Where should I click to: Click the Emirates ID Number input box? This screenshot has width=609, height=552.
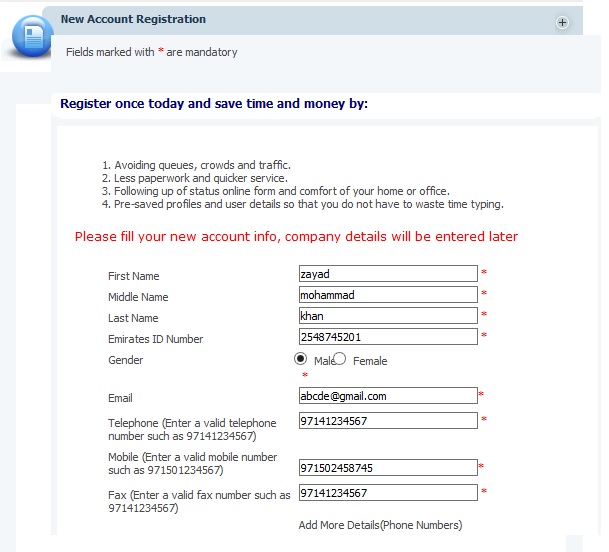tap(388, 337)
